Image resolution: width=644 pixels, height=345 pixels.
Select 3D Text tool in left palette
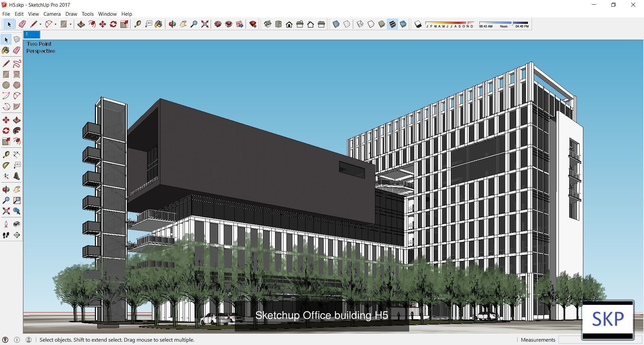coord(17,176)
